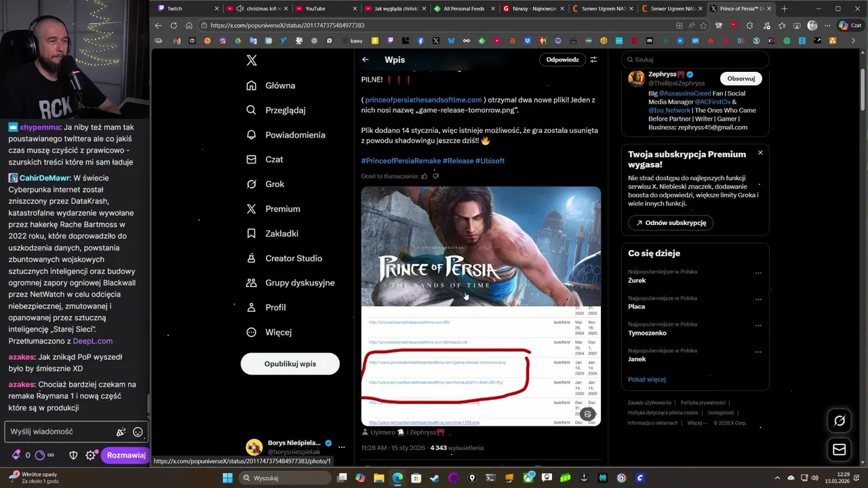The height and width of the screenshot is (488, 868).
Task: Open a new browser tab
Action: click(785, 8)
